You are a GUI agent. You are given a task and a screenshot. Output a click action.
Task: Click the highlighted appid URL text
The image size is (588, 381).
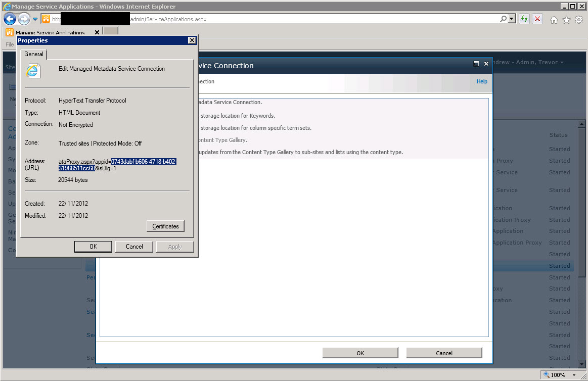pos(144,162)
